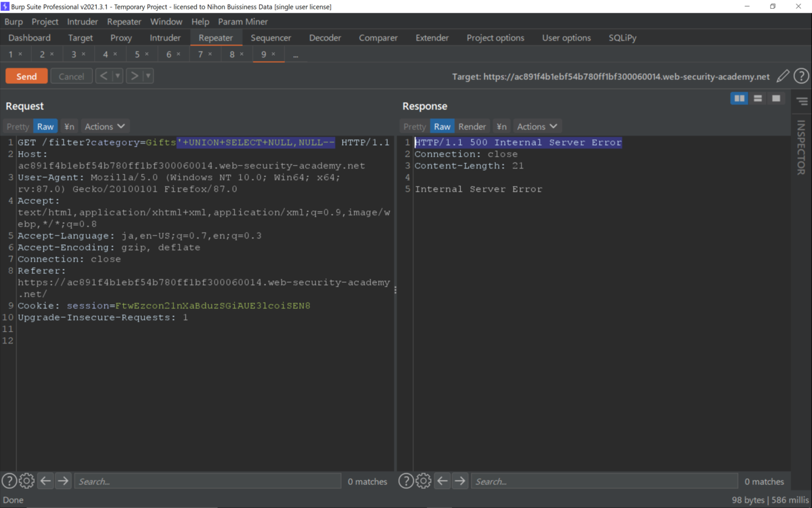Open the Intruder menu in menu bar
The width and height of the screenshot is (812, 508).
83,22
